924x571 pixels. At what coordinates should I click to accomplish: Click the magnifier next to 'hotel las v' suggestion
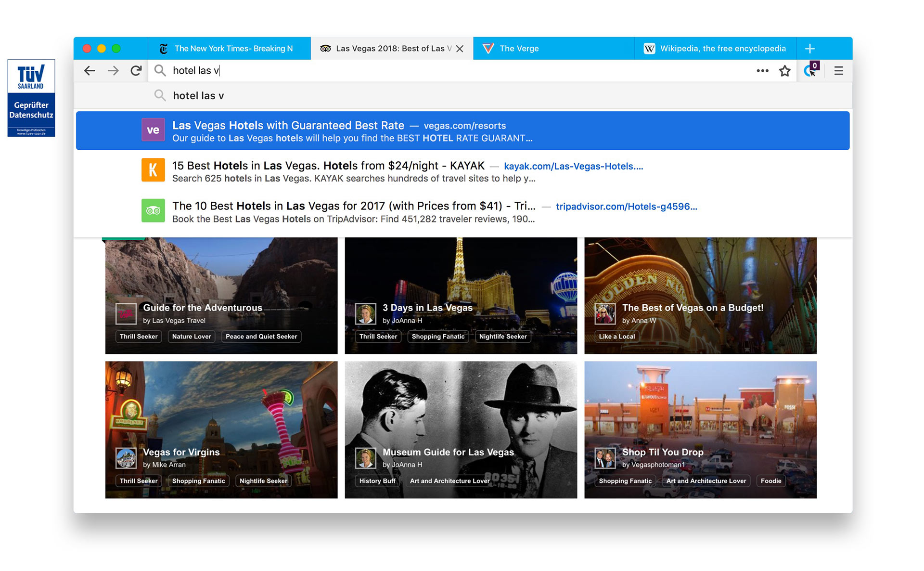coord(160,95)
